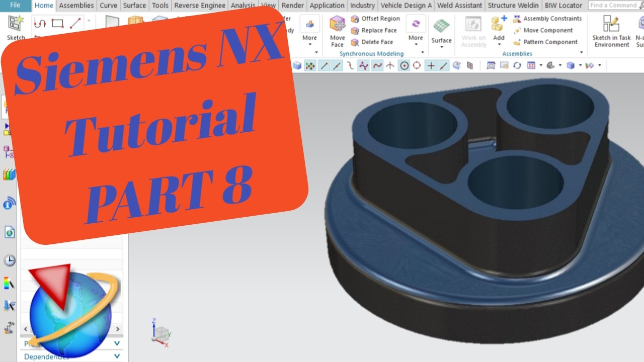
Task: Click the Move Face tool
Action: pyautogui.click(x=337, y=32)
